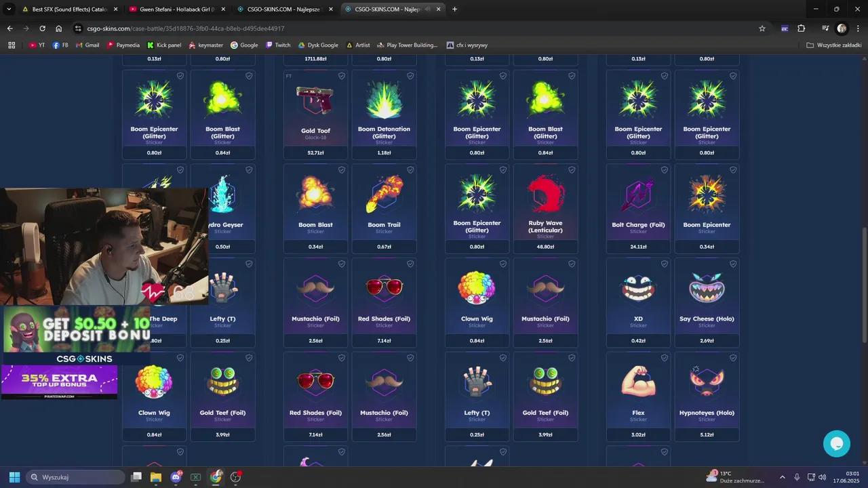Go back to the previous page

(9, 28)
